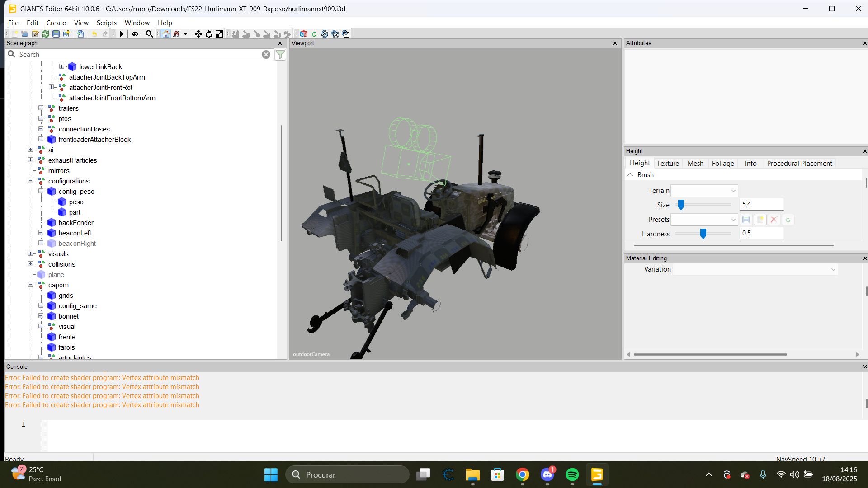The image size is (868, 488).
Task: Open the Window menu
Action: click(137, 23)
